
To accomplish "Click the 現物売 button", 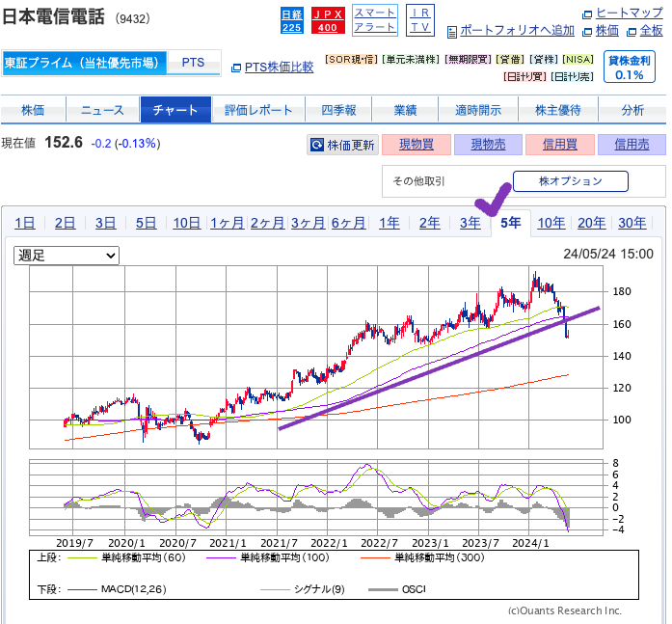I will click(488, 145).
